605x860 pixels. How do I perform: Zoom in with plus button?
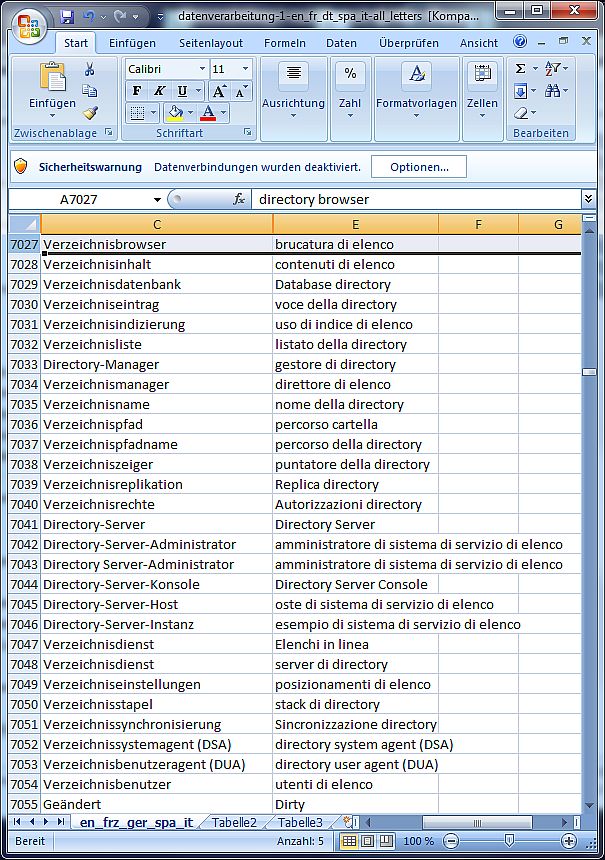pyautogui.click(x=569, y=841)
